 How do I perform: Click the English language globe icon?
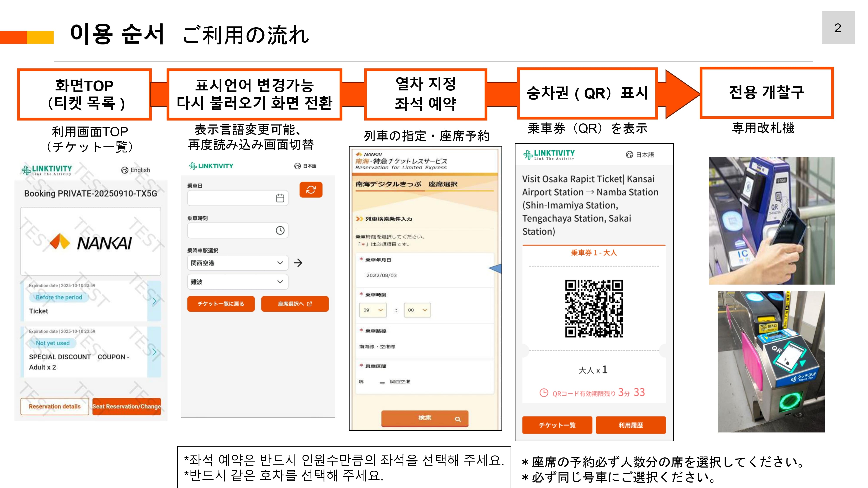125,170
